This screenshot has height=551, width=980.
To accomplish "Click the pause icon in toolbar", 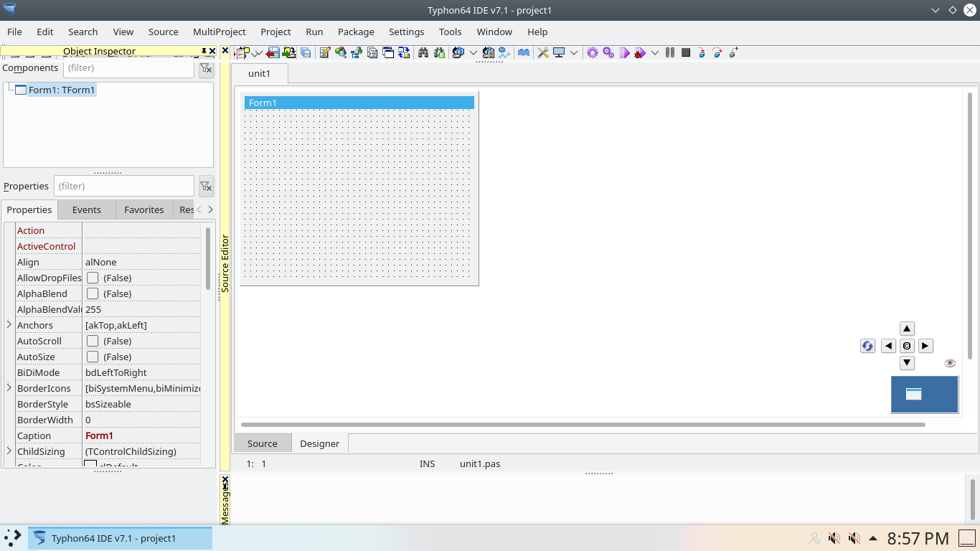I will coord(669,52).
